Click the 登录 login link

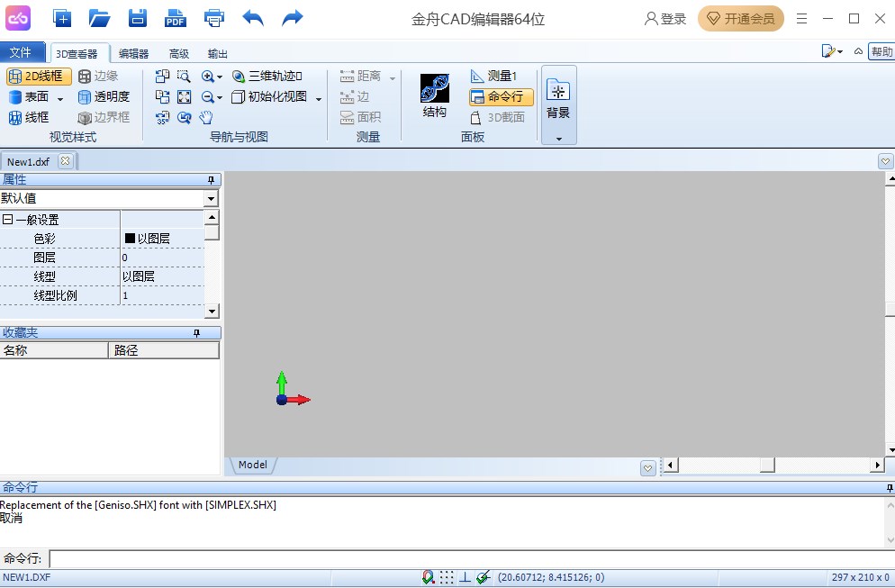click(665, 19)
